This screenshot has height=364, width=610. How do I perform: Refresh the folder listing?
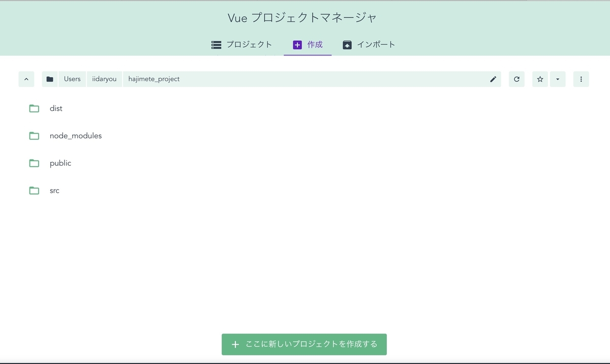(x=516, y=79)
